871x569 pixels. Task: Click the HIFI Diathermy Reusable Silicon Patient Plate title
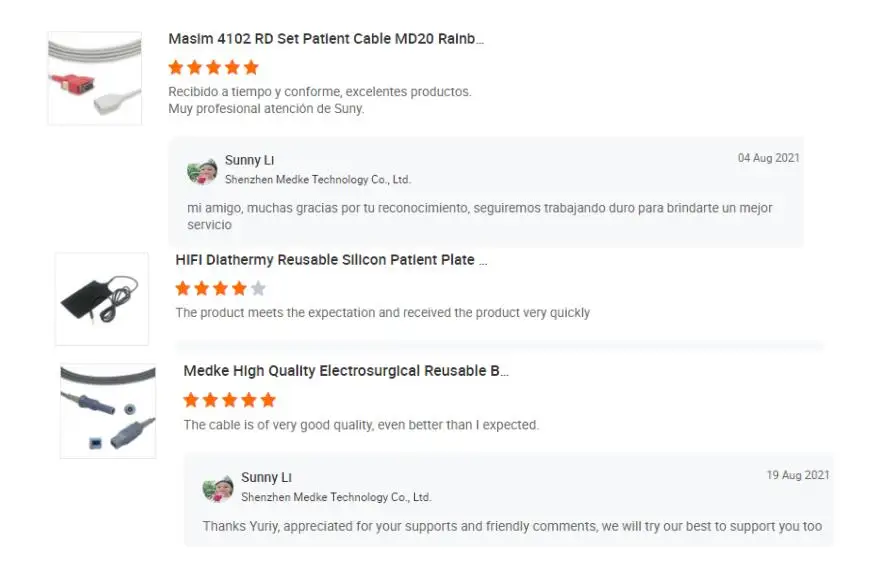(x=331, y=260)
